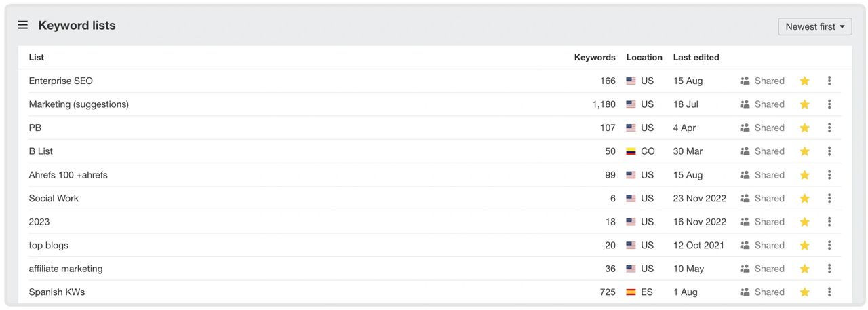Open the hamburger menu next to Keyword lists
The height and width of the screenshot is (310, 868).
[23, 25]
